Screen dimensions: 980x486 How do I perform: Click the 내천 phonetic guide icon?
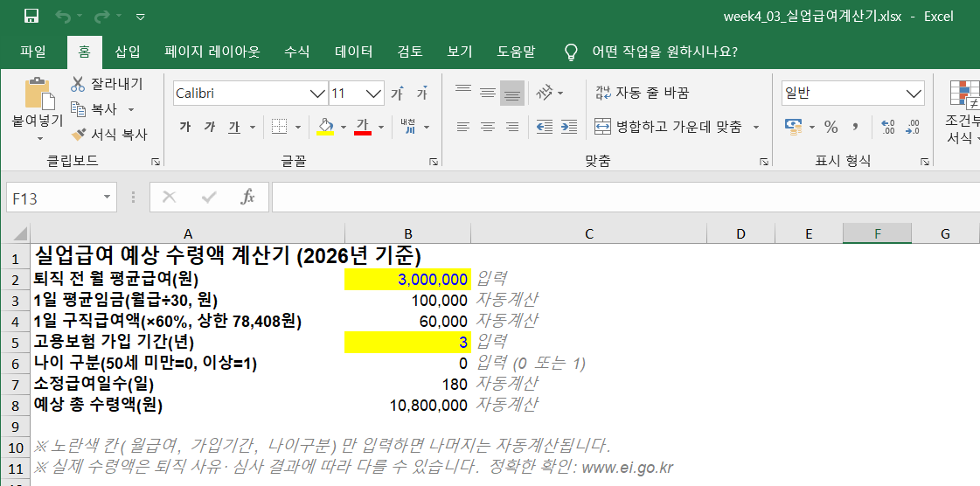point(408,127)
